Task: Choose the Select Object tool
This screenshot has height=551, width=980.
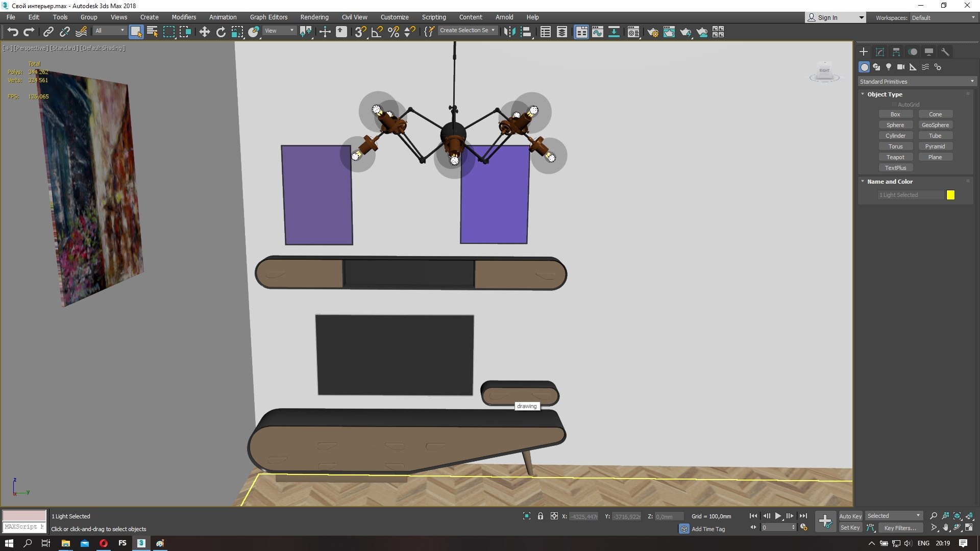Action: 136,32
